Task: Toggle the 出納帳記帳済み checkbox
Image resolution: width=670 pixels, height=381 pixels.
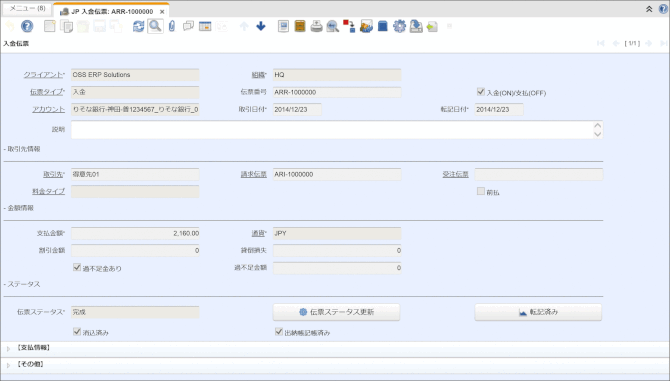Action: 279,331
